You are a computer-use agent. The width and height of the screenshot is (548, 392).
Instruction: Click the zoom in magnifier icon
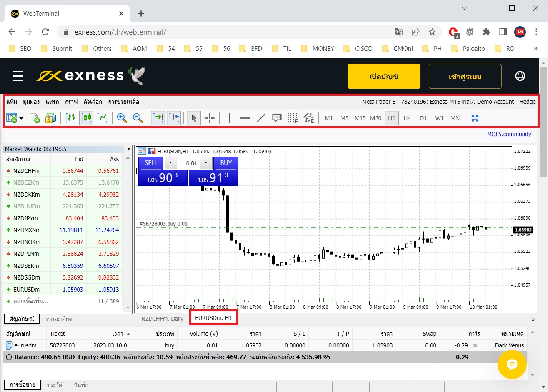[x=122, y=118]
